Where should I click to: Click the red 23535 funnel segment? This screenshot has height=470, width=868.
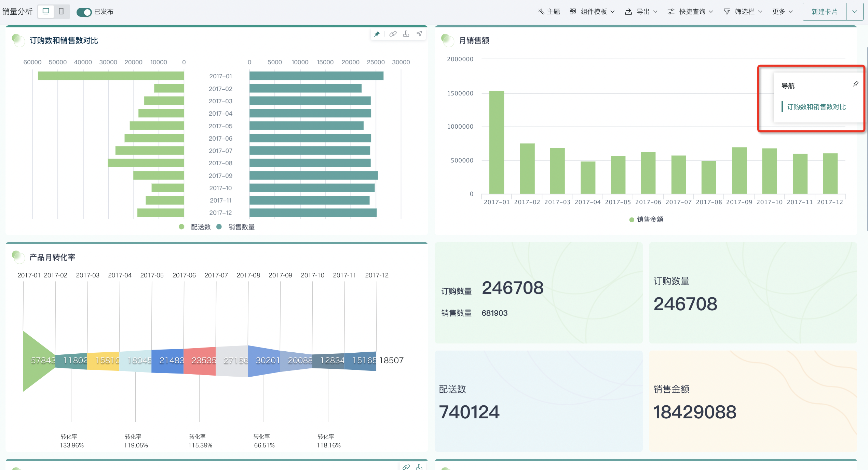click(x=200, y=361)
